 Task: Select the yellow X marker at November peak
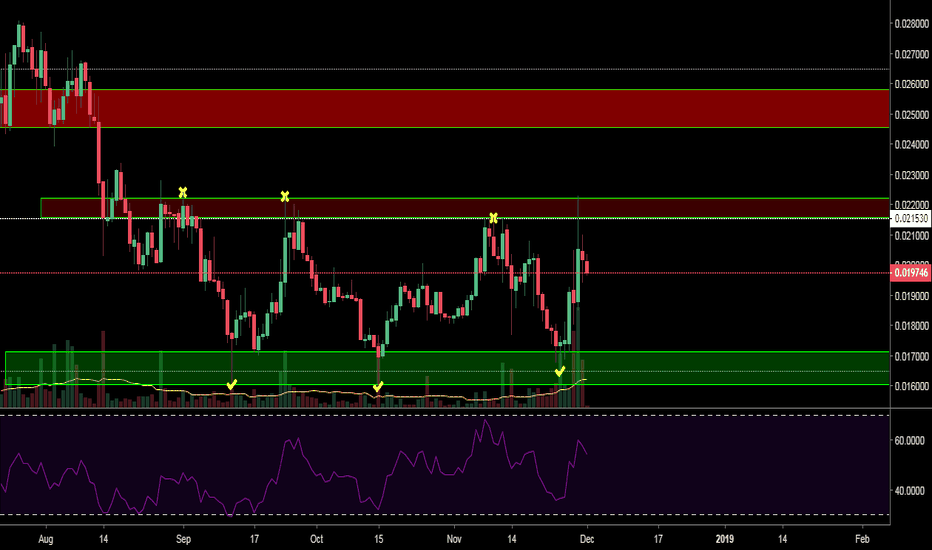click(493, 218)
